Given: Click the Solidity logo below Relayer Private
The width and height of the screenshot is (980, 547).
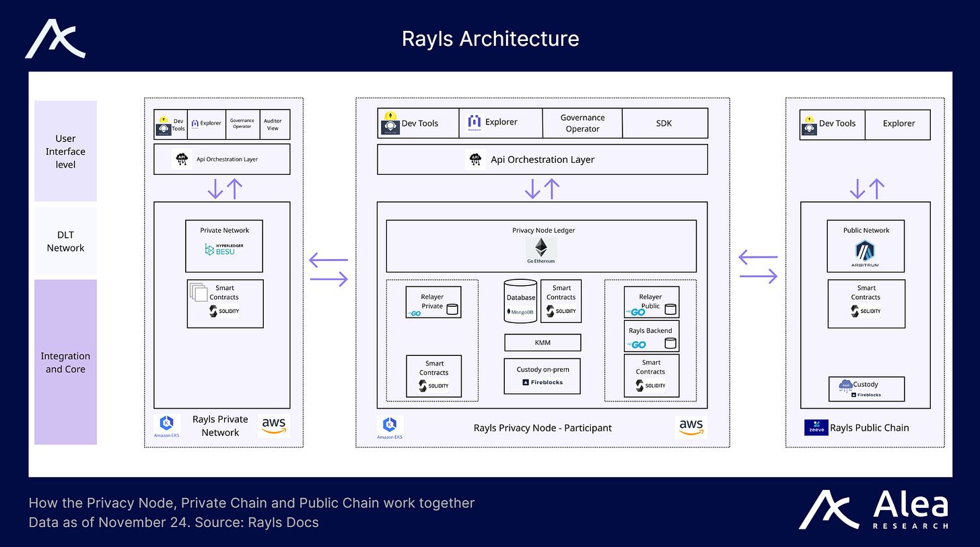Looking at the screenshot, I should coord(434,386).
